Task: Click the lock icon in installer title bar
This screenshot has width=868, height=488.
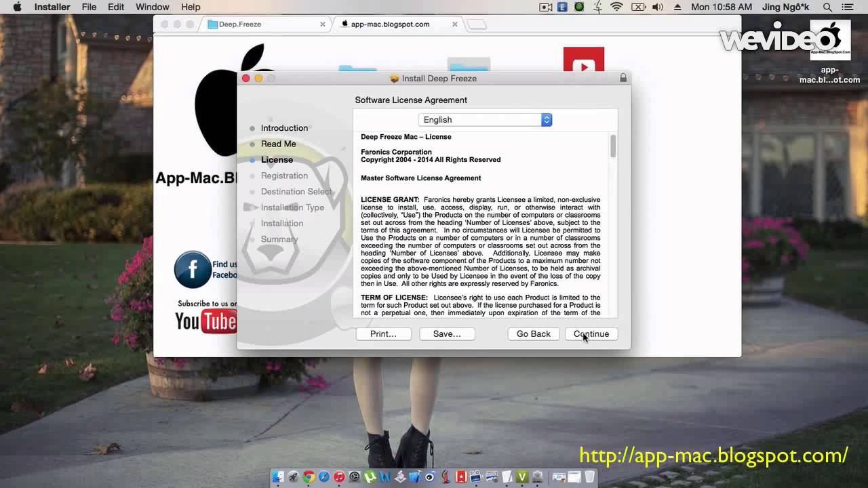Action: tap(623, 78)
